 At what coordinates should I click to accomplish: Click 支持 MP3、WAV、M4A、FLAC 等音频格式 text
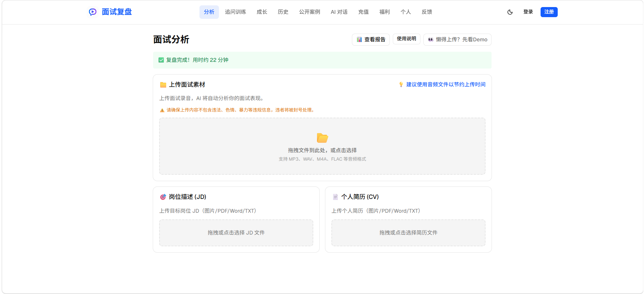coord(322,159)
